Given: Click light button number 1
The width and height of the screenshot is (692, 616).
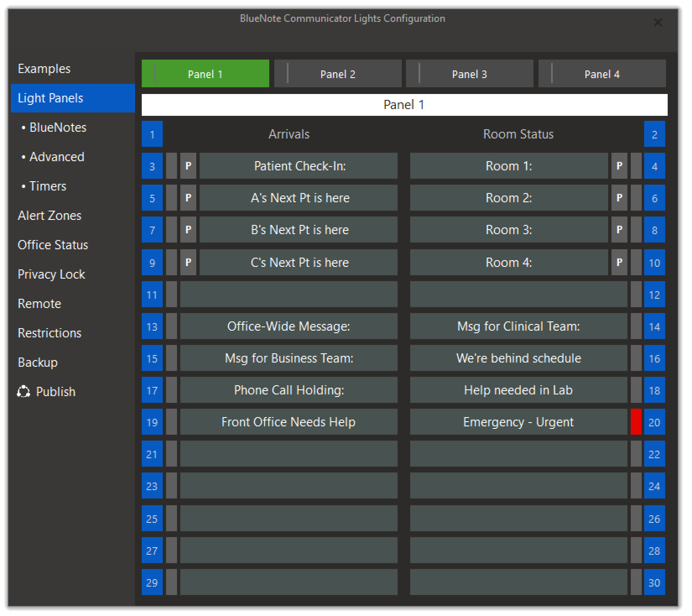Looking at the screenshot, I should point(152,134).
